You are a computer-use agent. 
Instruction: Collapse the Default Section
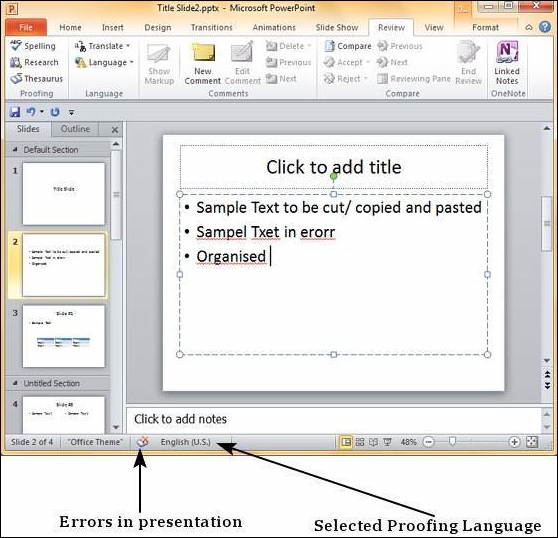coord(15,150)
